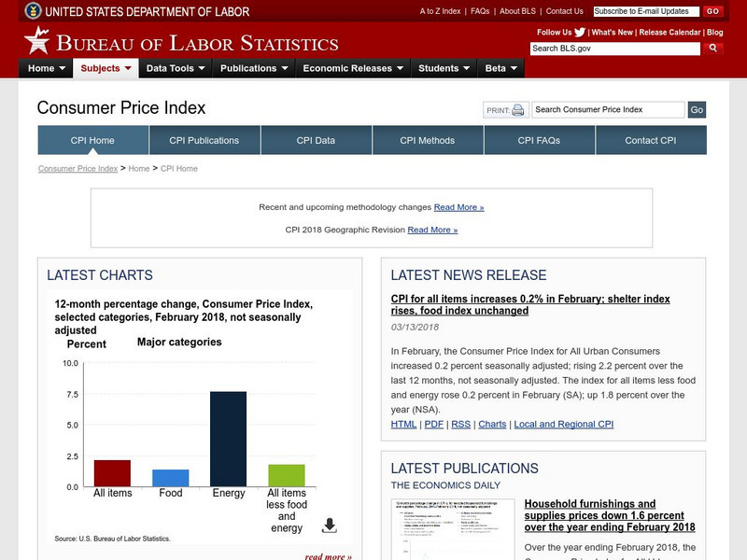This screenshot has height=560, width=747.
Task: Open the FAQs link in top bar
Action: (480, 11)
